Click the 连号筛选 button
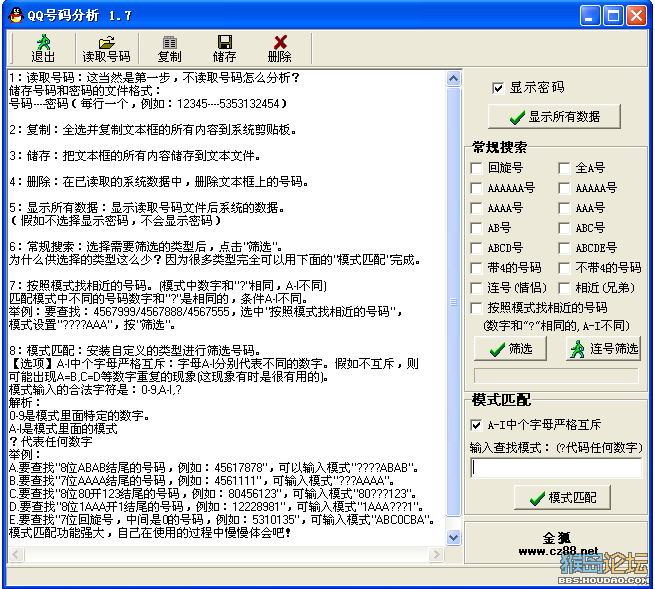 [604, 349]
